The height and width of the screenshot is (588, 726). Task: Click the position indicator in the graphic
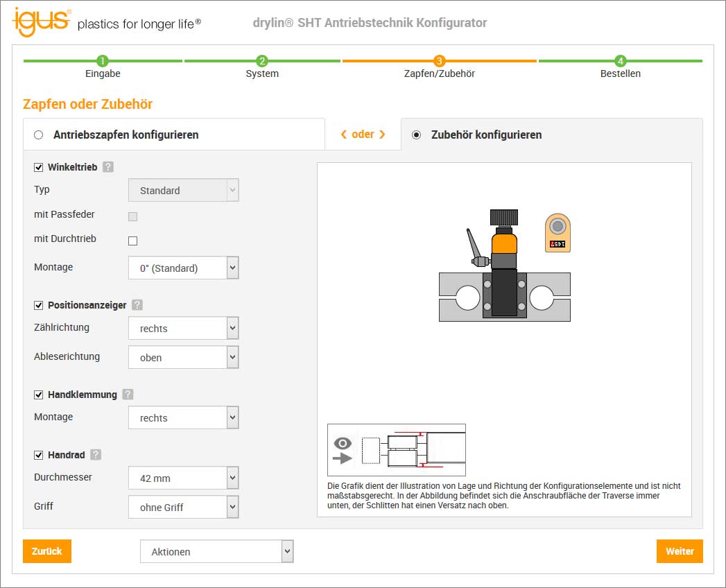point(558,232)
